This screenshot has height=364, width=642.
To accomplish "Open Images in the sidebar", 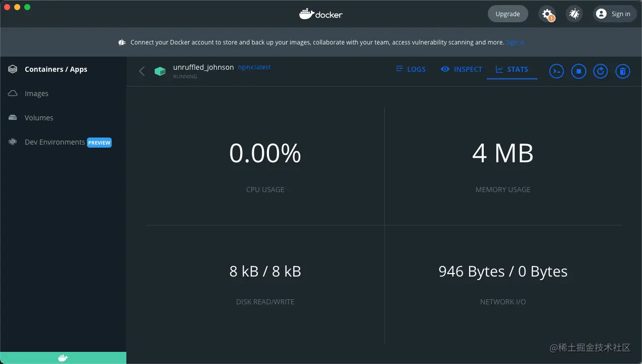I will pos(63,94).
